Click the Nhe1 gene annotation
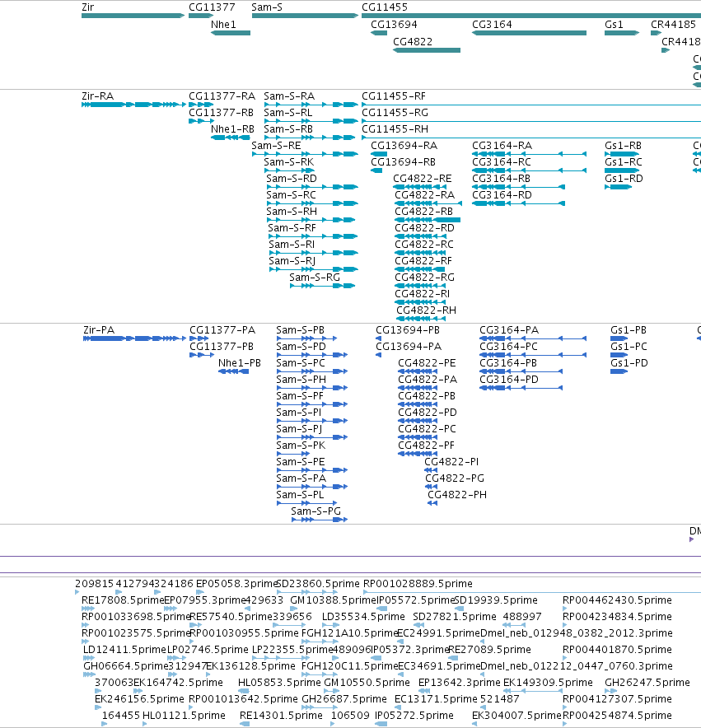The width and height of the screenshot is (701, 728). pyautogui.click(x=231, y=33)
